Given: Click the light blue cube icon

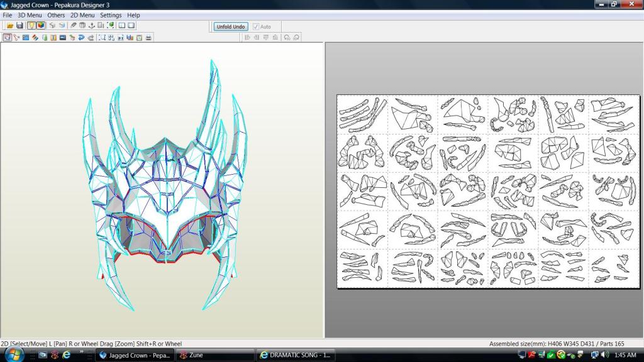Looking at the screenshot, I should [x=62, y=26].
